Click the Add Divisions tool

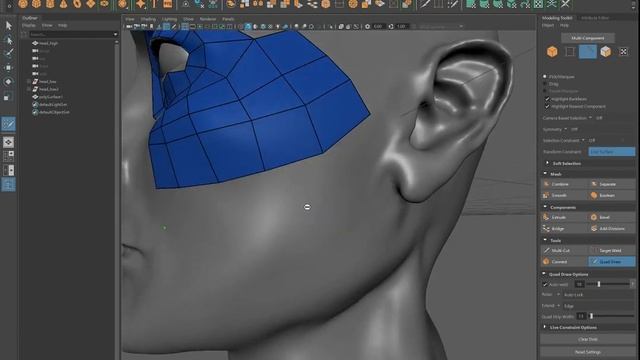click(x=612, y=229)
